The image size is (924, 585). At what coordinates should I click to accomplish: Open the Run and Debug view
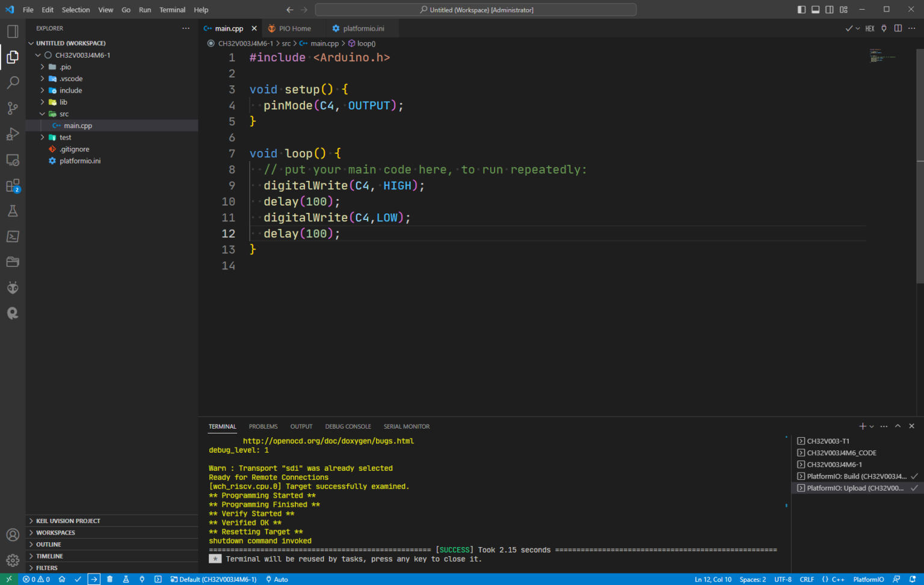coord(13,133)
